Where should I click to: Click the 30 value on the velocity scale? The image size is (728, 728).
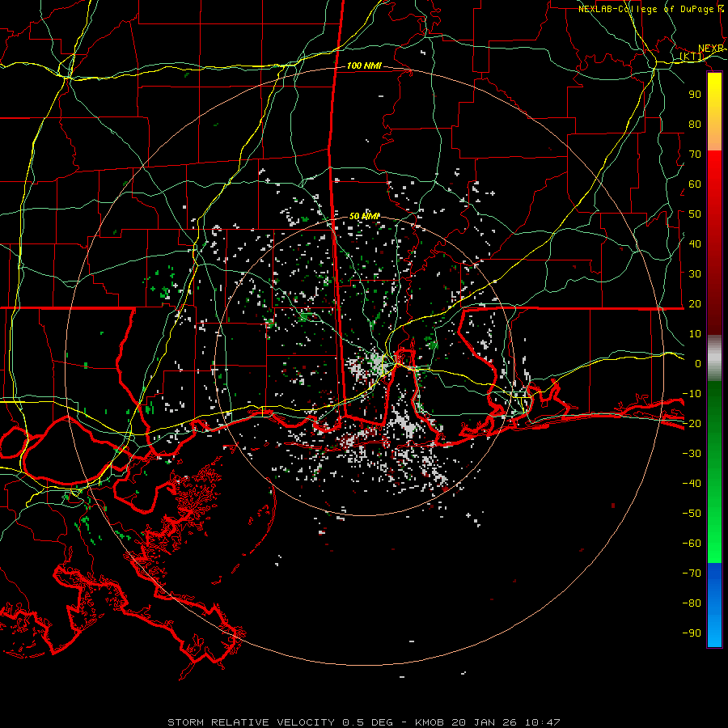[695, 274]
